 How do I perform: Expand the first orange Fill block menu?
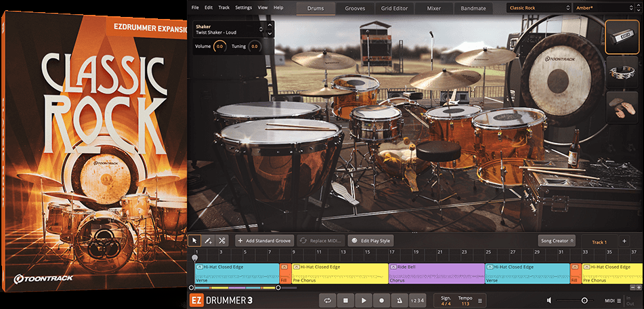pyautogui.click(x=284, y=267)
